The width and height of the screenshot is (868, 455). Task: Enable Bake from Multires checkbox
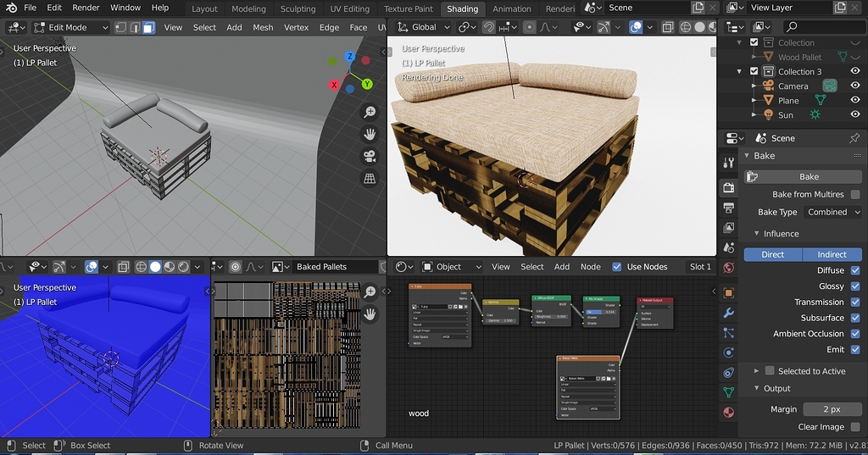855,194
